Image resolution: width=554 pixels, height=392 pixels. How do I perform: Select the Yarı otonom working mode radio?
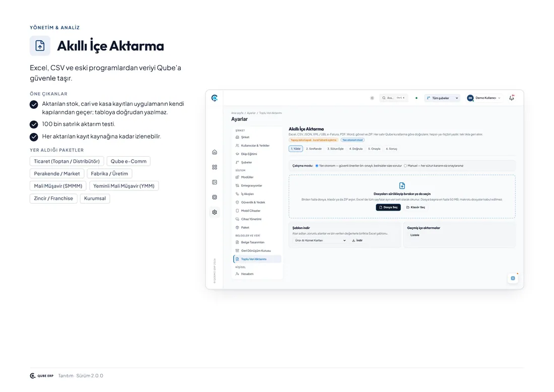317,166
